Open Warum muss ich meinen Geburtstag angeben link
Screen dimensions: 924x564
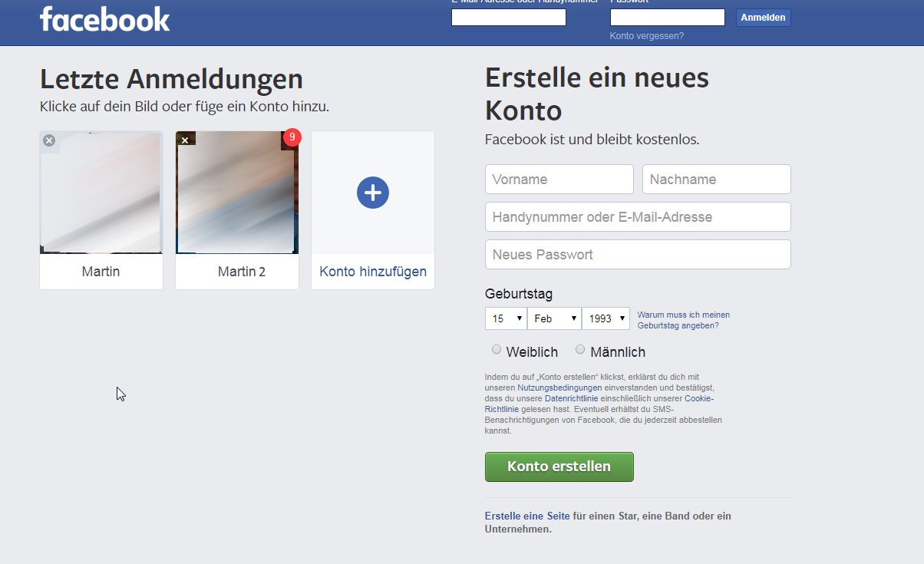pyautogui.click(x=684, y=320)
